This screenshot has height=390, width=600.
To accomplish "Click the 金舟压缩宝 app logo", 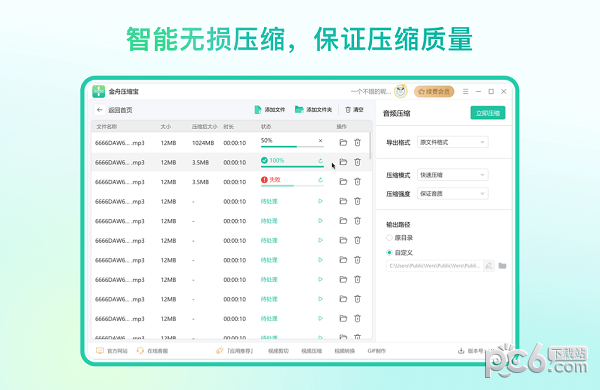I will pos(99,91).
